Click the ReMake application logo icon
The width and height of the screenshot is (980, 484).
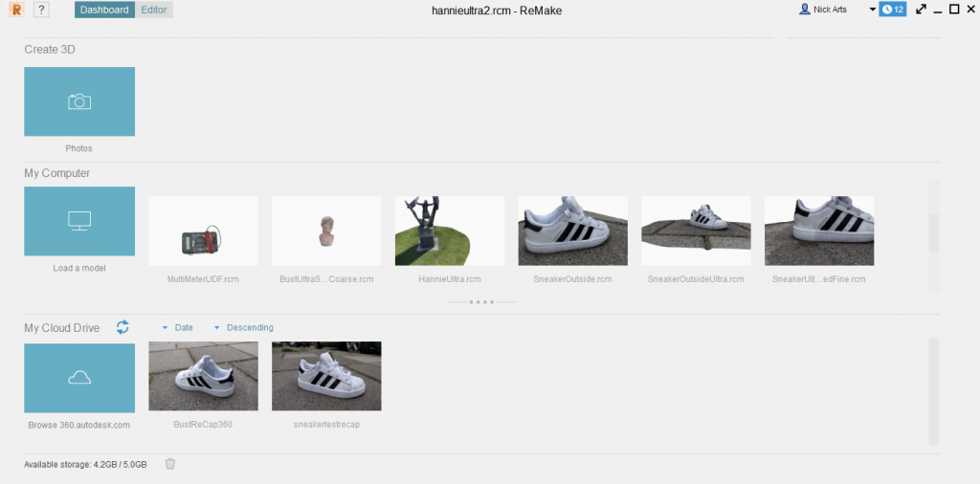pos(16,10)
